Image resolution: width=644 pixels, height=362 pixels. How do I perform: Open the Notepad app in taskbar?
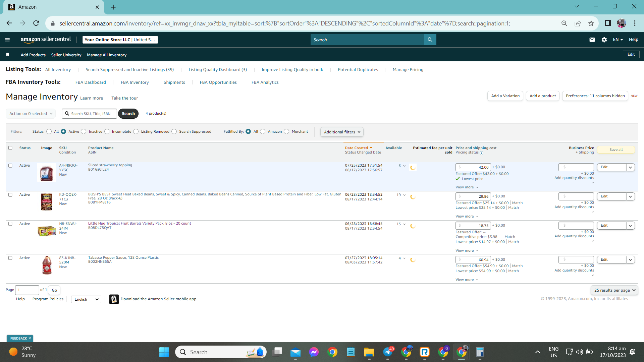(x=351, y=352)
